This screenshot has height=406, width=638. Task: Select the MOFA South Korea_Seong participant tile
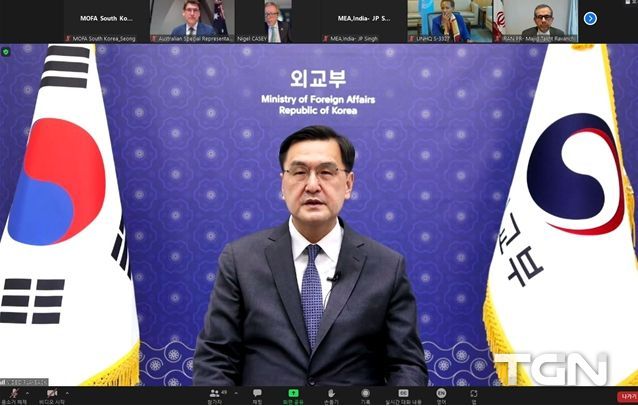107,21
